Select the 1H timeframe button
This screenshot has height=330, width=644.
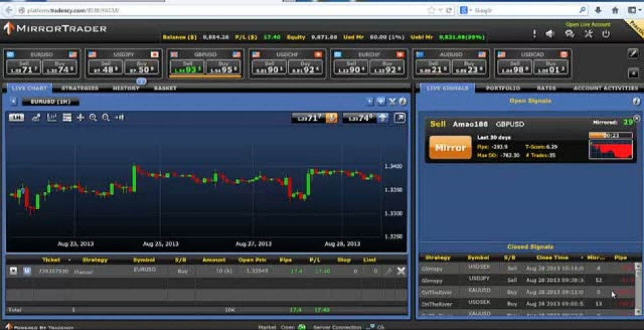pos(16,117)
